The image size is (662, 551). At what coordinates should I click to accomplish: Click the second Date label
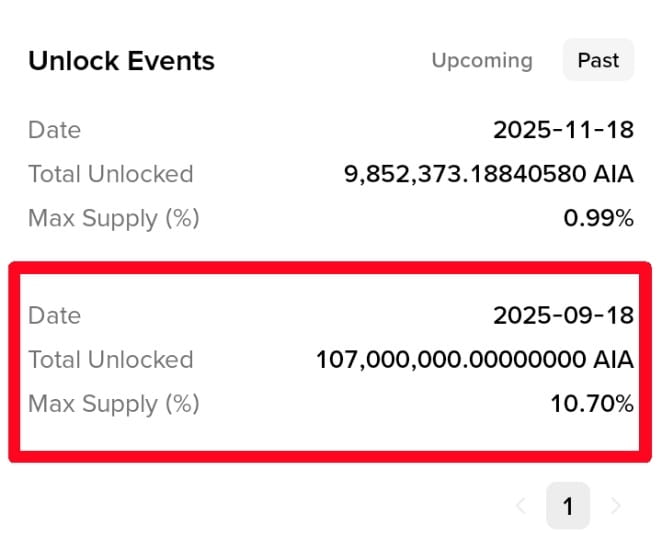[54, 315]
